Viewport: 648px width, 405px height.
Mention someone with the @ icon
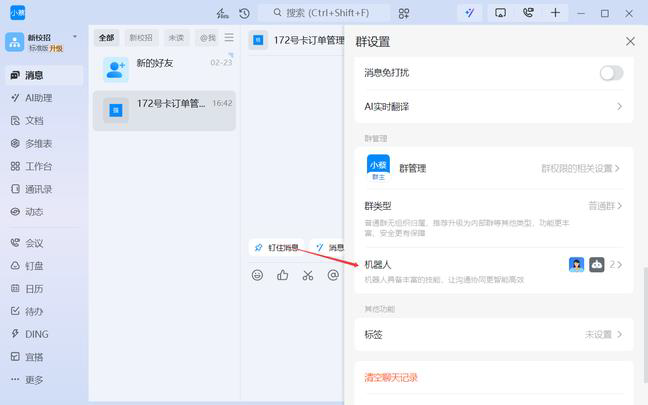(333, 275)
